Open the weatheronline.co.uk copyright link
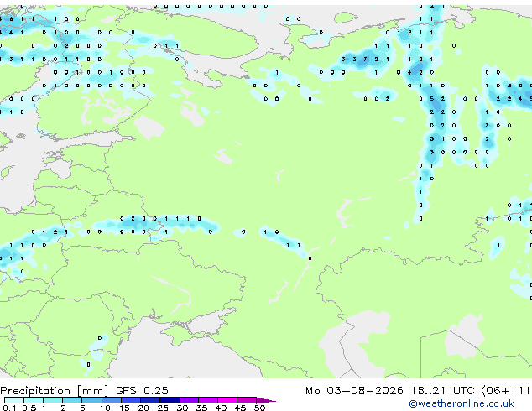 [x=462, y=403]
